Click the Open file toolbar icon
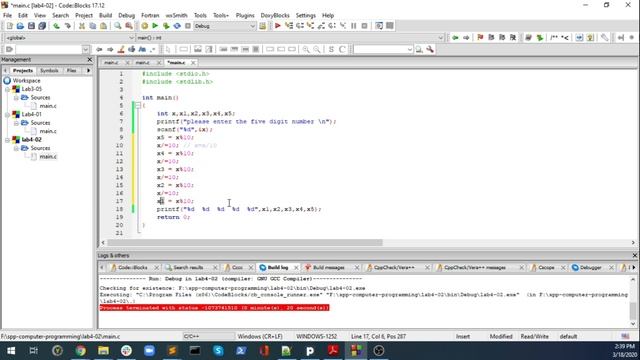This screenshot has height=360, width=640. coord(20,26)
